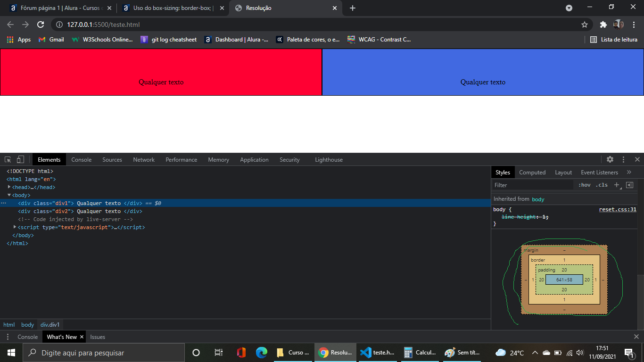Screen dimensions: 644x362
Task: Click the 641×58 content box in model
Action: click(x=564, y=280)
